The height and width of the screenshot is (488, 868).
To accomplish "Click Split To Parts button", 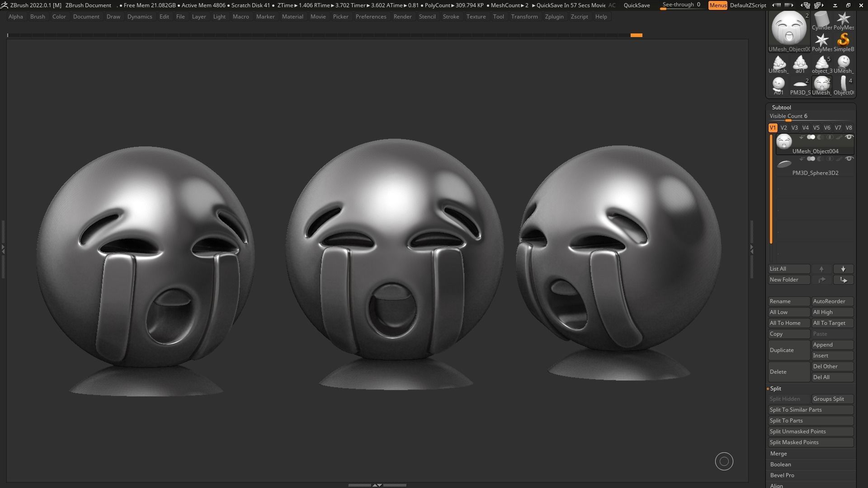I will point(811,421).
